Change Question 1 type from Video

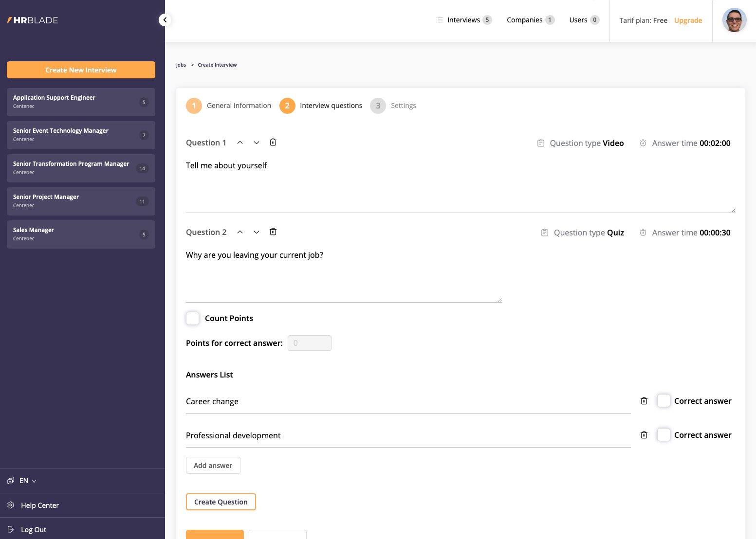tap(612, 143)
